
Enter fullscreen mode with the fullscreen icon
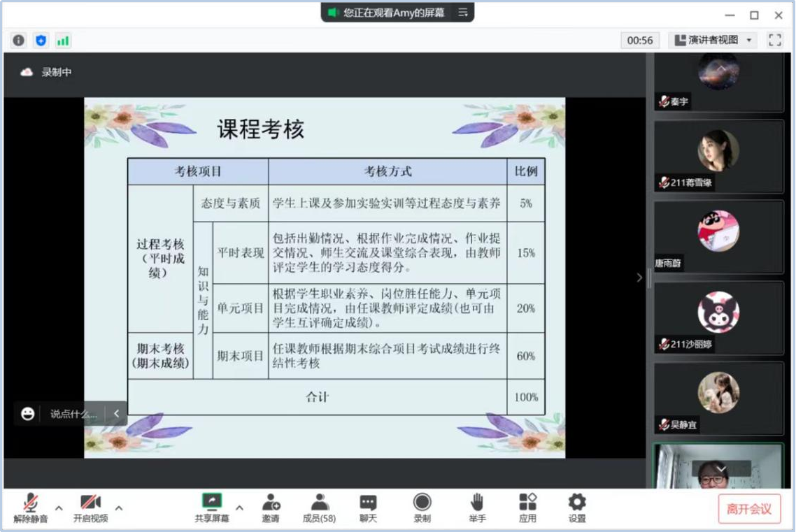[774, 40]
